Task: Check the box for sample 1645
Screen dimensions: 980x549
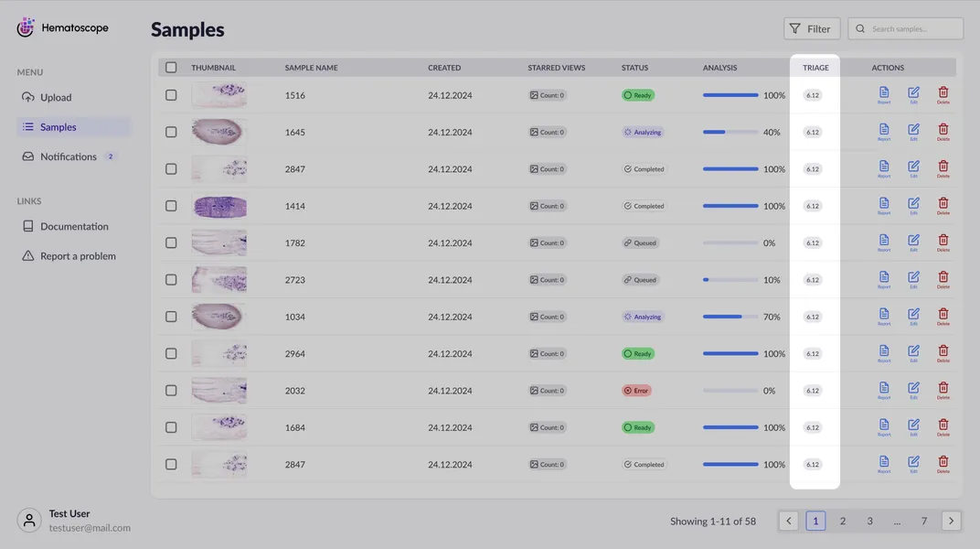Action: [x=171, y=132]
